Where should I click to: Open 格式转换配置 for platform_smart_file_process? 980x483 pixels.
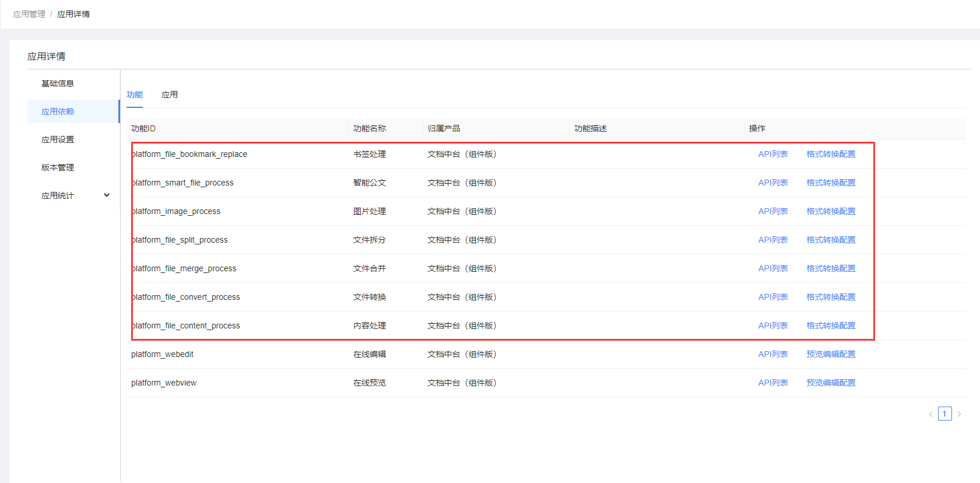pyautogui.click(x=831, y=183)
